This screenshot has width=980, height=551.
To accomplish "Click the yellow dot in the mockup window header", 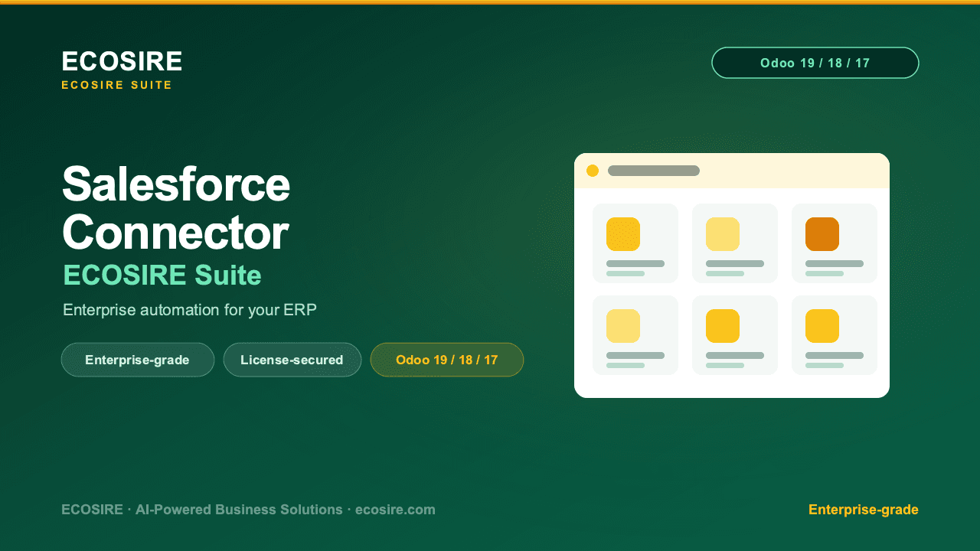I will click(593, 171).
